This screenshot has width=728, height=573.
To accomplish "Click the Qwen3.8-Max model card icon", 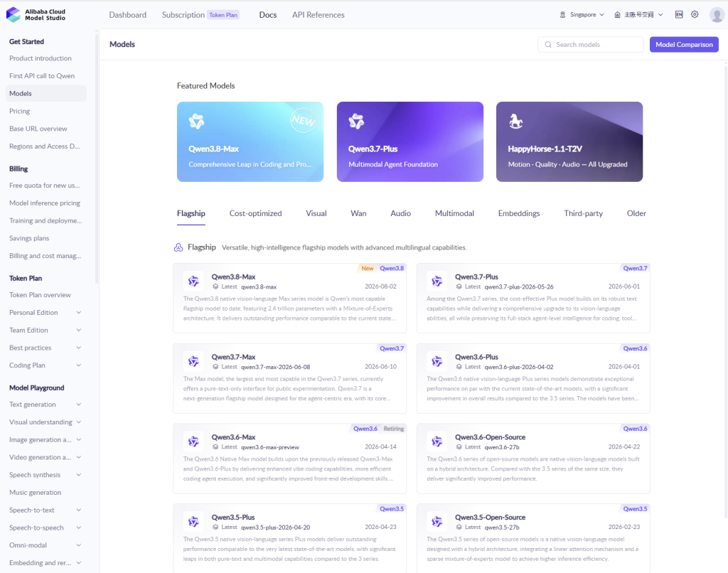I will point(193,281).
